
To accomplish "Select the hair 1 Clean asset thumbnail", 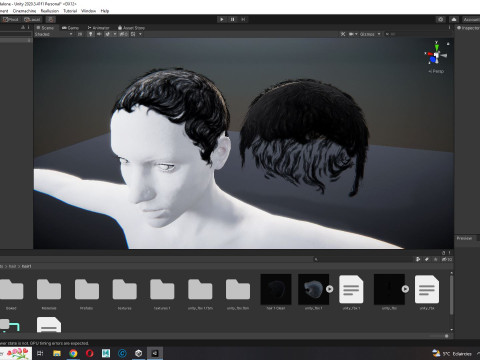I will (x=276, y=289).
